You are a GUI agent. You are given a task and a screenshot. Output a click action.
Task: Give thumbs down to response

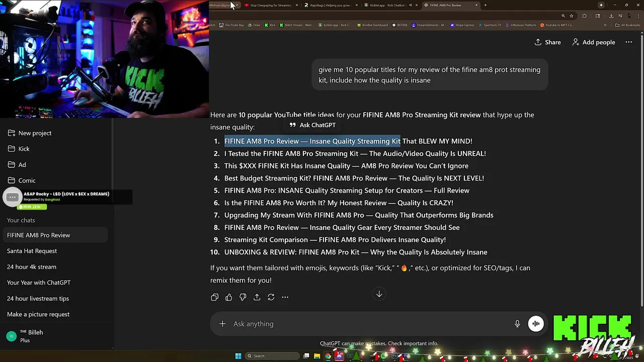(243, 297)
